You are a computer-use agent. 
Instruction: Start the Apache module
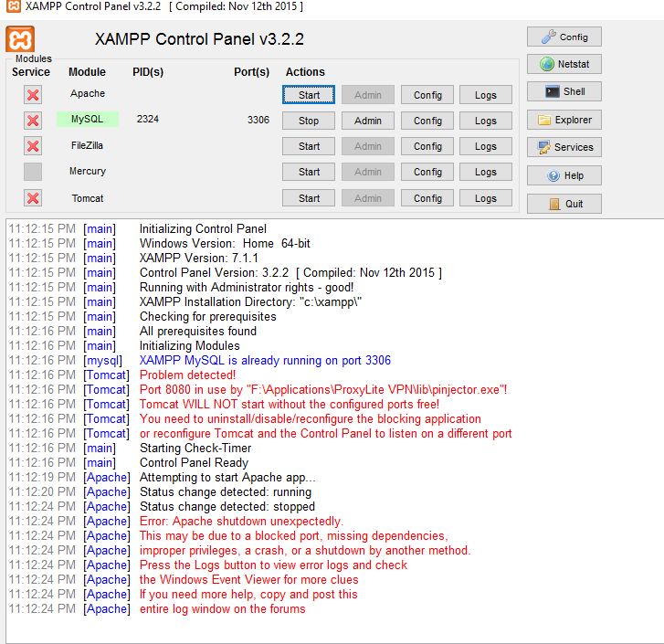[x=309, y=95]
